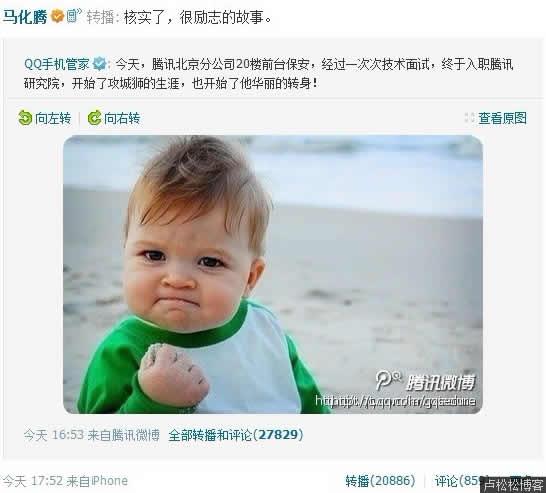Click the green rotate-right arrow icon

[x=94, y=118]
